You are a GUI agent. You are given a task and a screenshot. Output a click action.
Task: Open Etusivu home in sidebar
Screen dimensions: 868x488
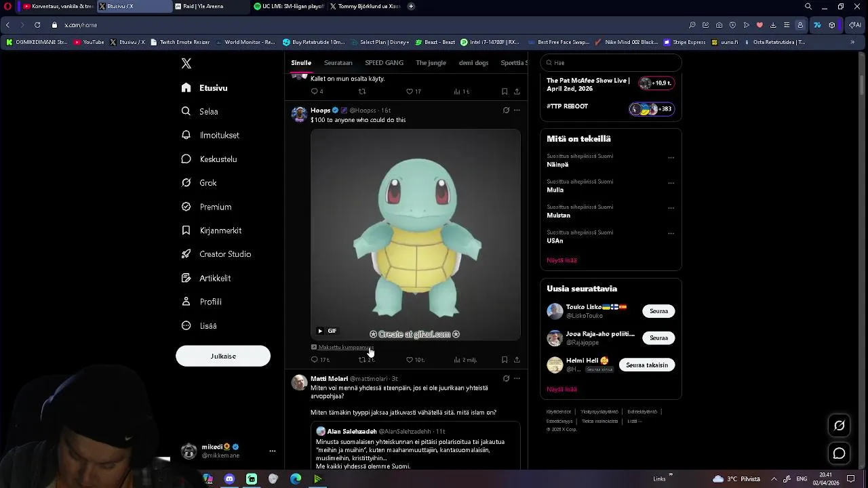204,88
